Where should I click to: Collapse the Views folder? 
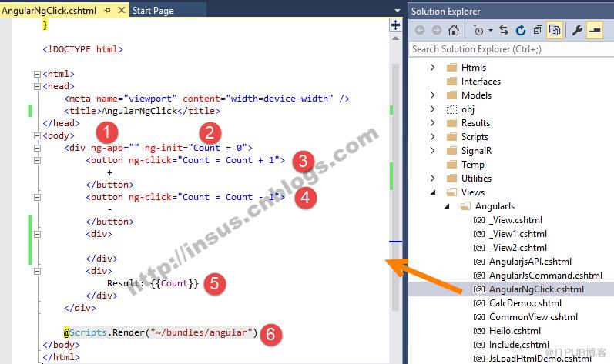(433, 192)
